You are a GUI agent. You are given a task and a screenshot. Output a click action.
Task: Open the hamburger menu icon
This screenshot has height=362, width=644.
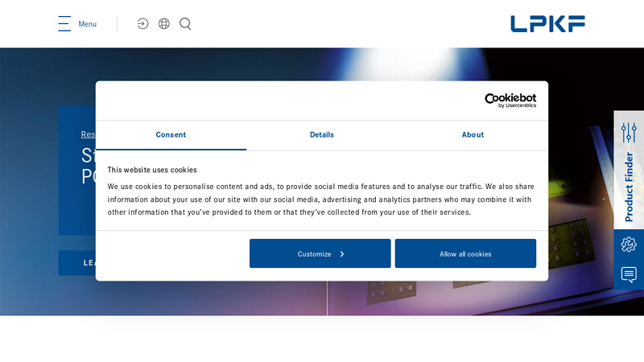click(64, 24)
